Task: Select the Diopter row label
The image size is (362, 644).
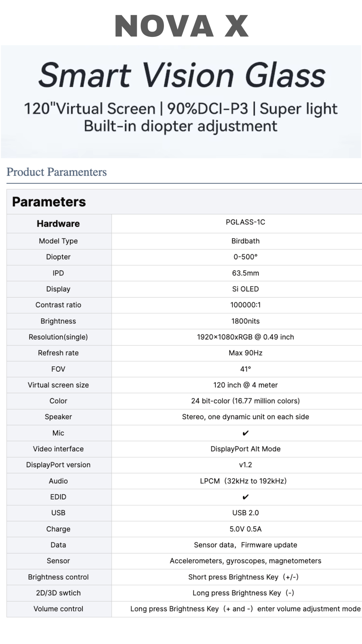Action: point(58,257)
